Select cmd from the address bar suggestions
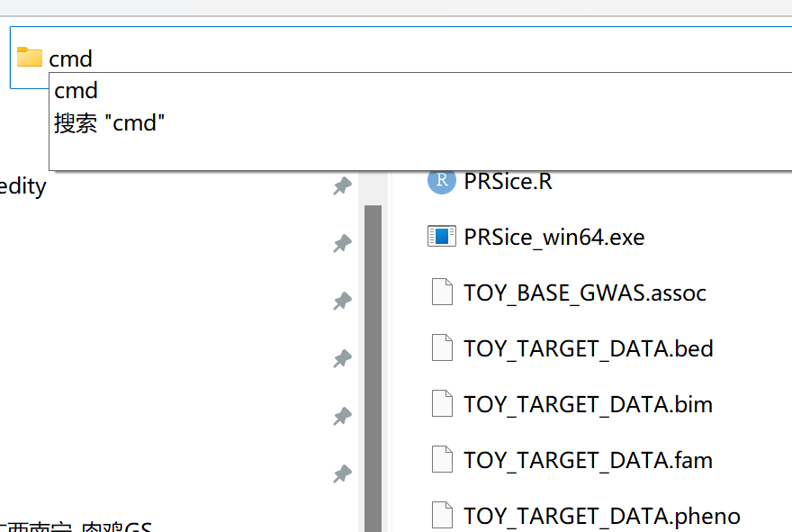This screenshot has height=532, width=792. [76, 90]
